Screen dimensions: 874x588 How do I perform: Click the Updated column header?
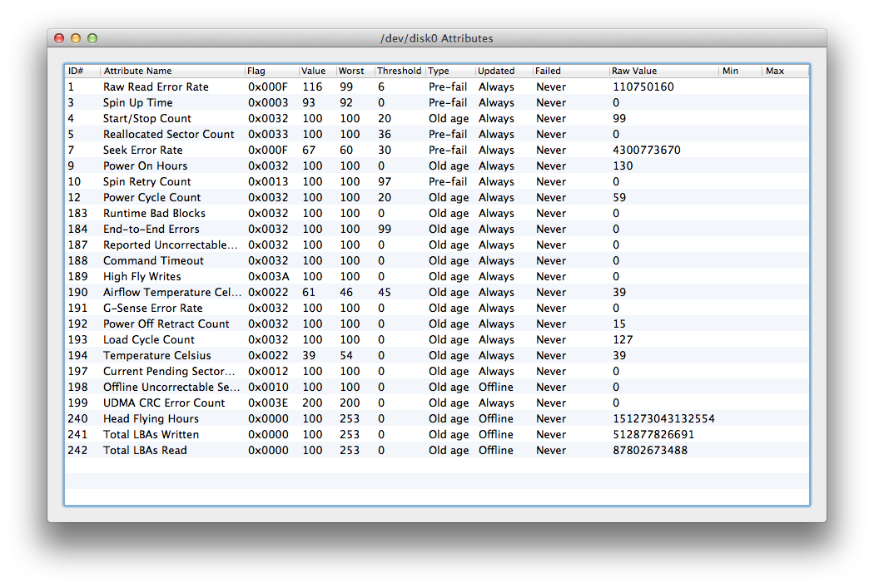click(504, 71)
